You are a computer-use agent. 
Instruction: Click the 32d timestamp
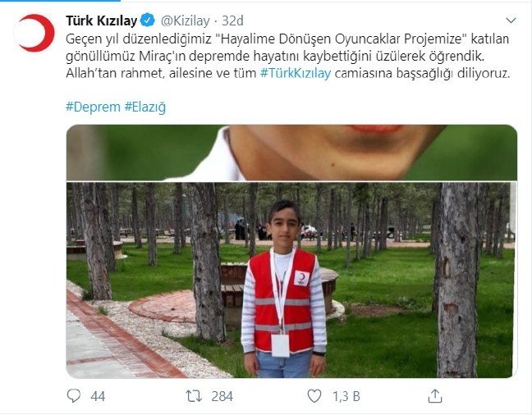[x=233, y=21]
